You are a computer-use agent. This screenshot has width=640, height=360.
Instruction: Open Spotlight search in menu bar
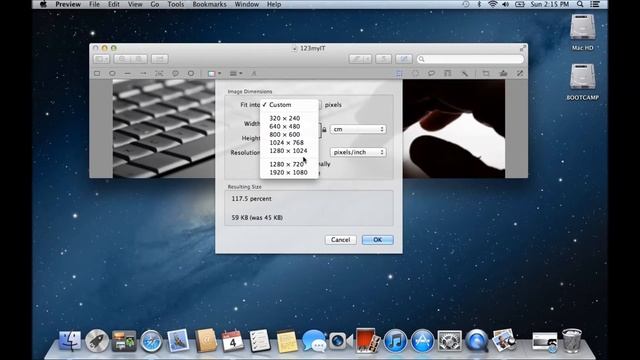tap(580, 4)
